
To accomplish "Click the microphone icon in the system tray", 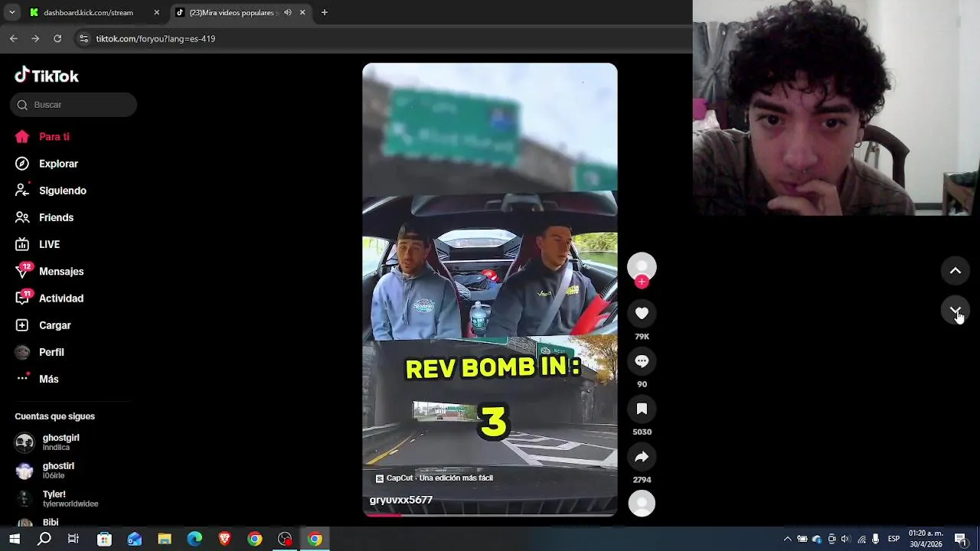I will pos(876,539).
